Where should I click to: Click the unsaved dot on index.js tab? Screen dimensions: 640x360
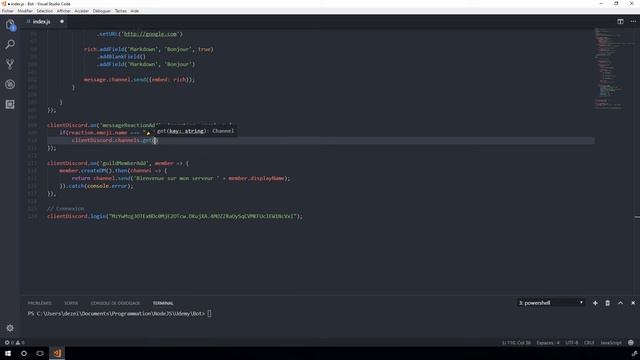click(x=62, y=21)
